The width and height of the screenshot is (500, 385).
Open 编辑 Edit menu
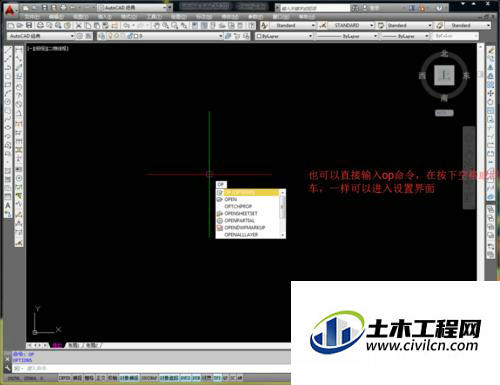[56, 16]
